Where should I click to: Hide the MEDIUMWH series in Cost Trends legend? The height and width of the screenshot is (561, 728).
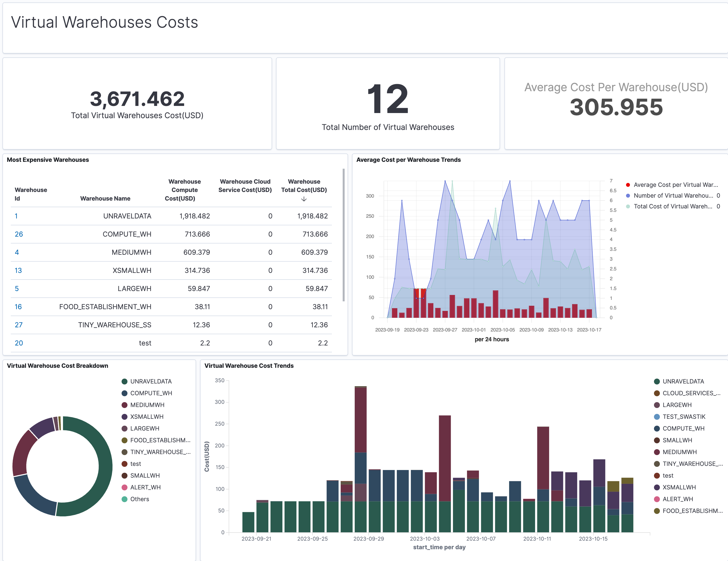click(x=657, y=452)
